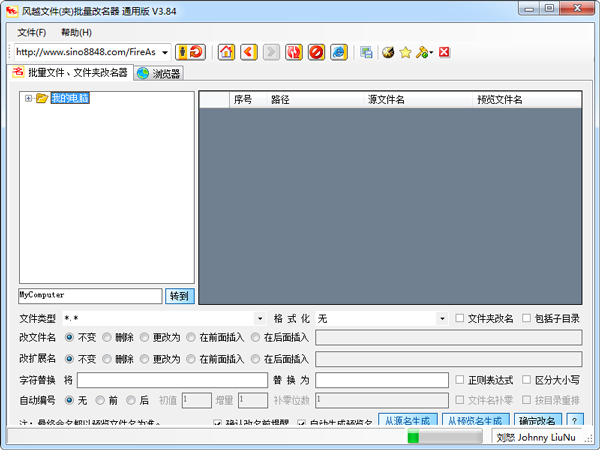Click the red X exit toolbar icon
This screenshot has width=600, height=450.
(444, 52)
